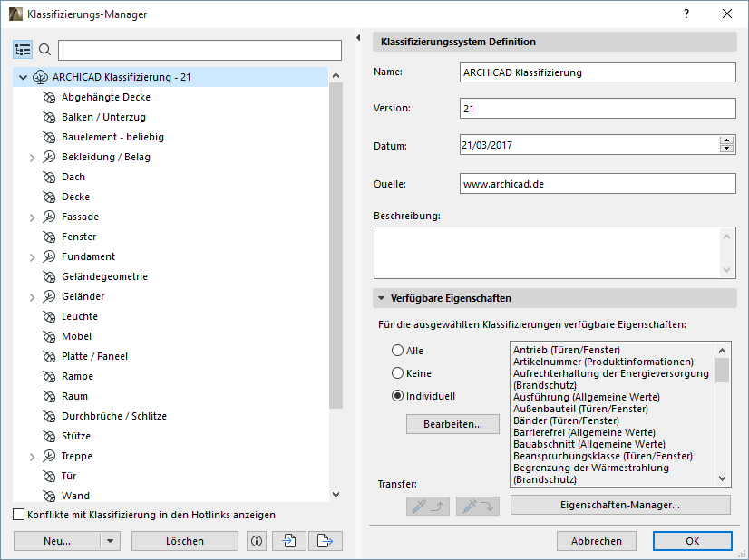Click the tree view settings icon above the list
Image resolution: width=749 pixels, height=560 pixels.
(x=23, y=50)
